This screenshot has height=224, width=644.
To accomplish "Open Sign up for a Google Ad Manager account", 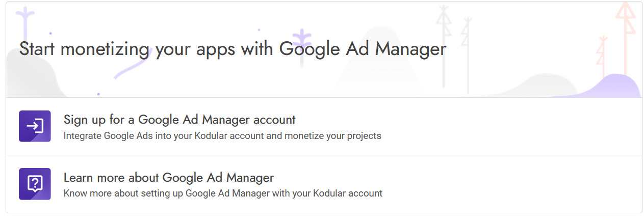I will tap(179, 120).
